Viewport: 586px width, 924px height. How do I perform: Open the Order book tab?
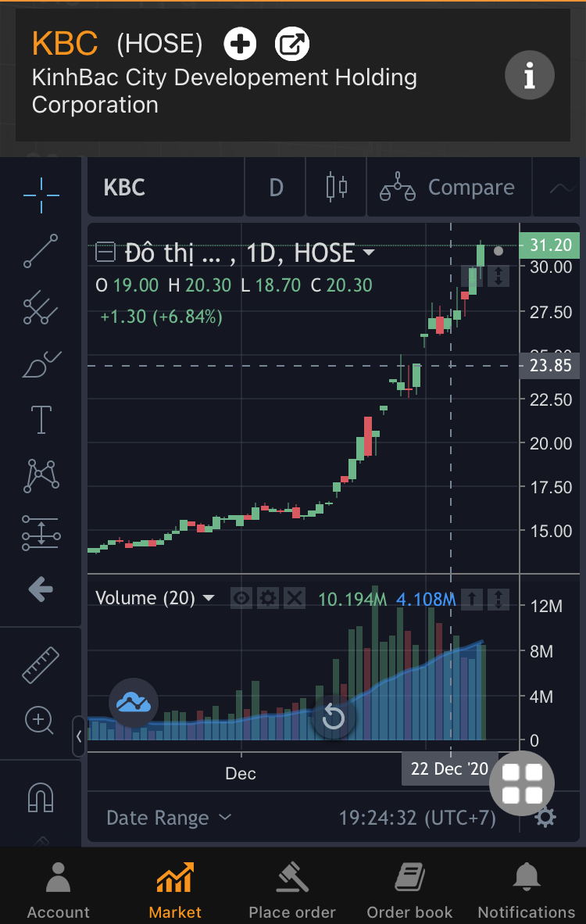pyautogui.click(x=409, y=889)
